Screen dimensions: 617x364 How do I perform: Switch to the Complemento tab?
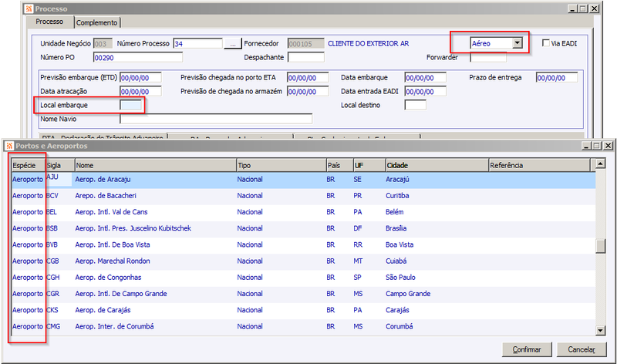point(97,23)
